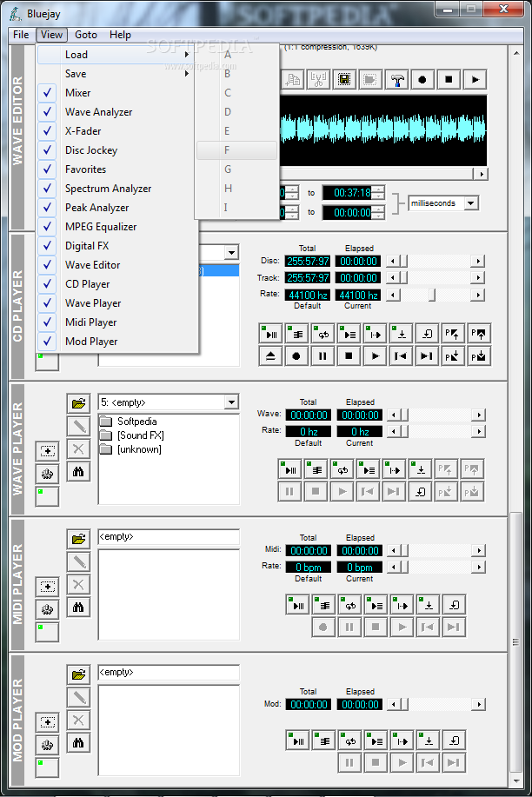Select the Softpedia folder in Wave Player
This screenshot has height=797, width=532.
pos(130,422)
